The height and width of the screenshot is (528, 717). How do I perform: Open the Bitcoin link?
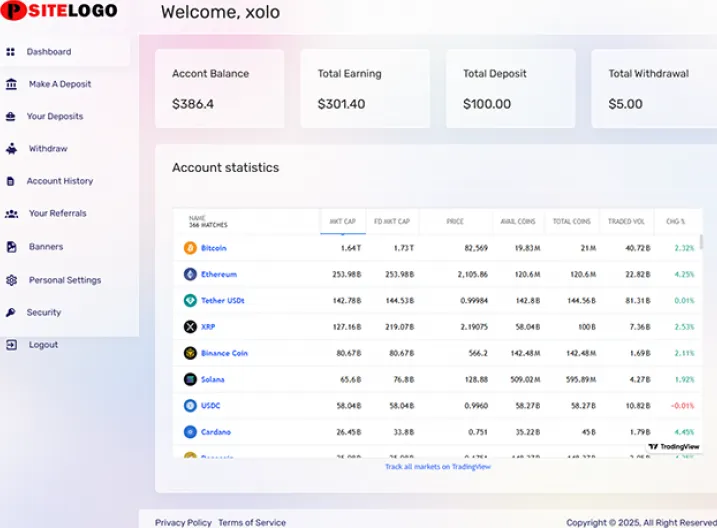(x=214, y=248)
